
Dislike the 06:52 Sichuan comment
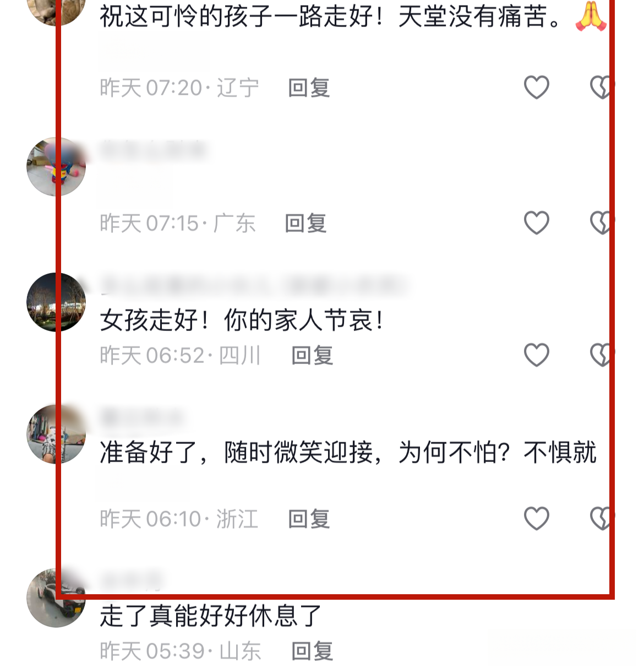601,355
